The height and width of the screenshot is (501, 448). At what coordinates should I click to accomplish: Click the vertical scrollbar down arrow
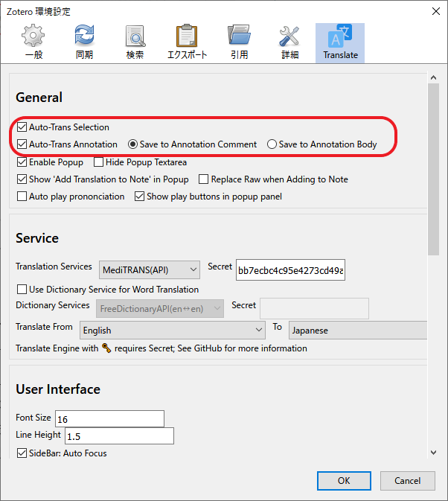(x=433, y=453)
